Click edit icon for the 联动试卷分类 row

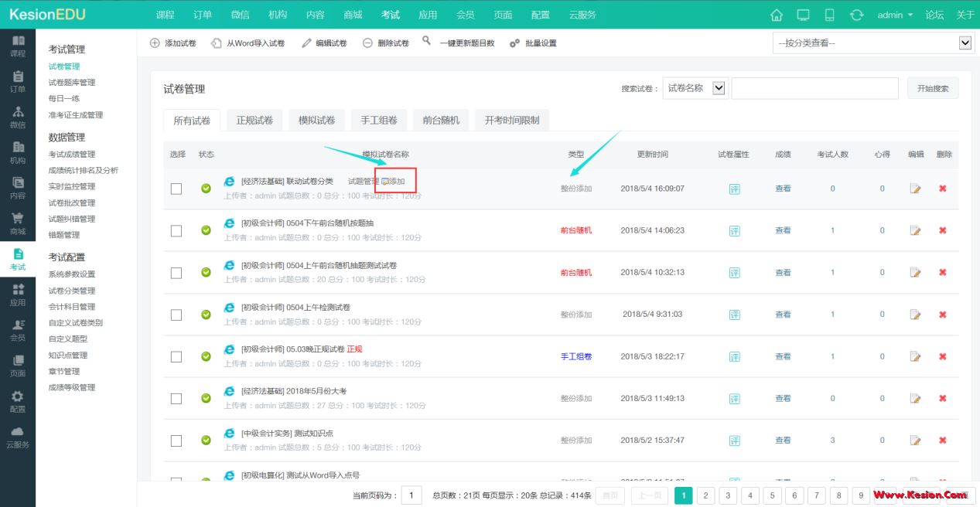(915, 189)
